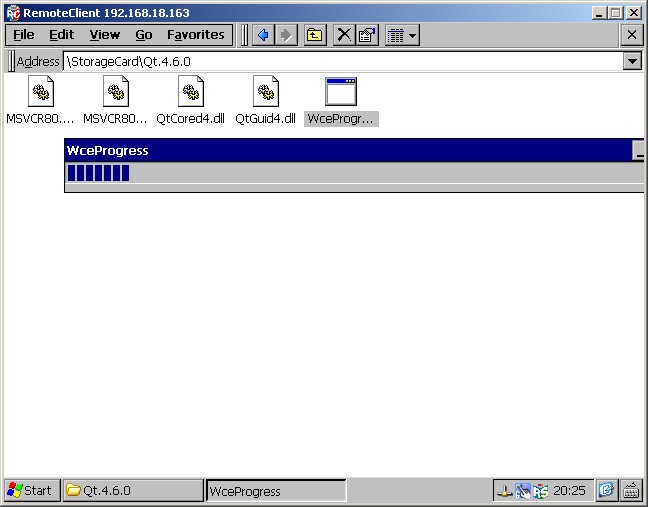Open the View menu
The width and height of the screenshot is (648, 507).
[x=105, y=35]
